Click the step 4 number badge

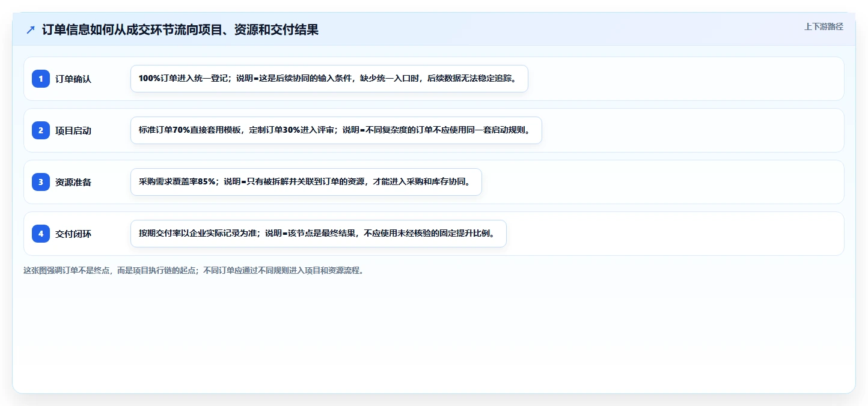[41, 234]
